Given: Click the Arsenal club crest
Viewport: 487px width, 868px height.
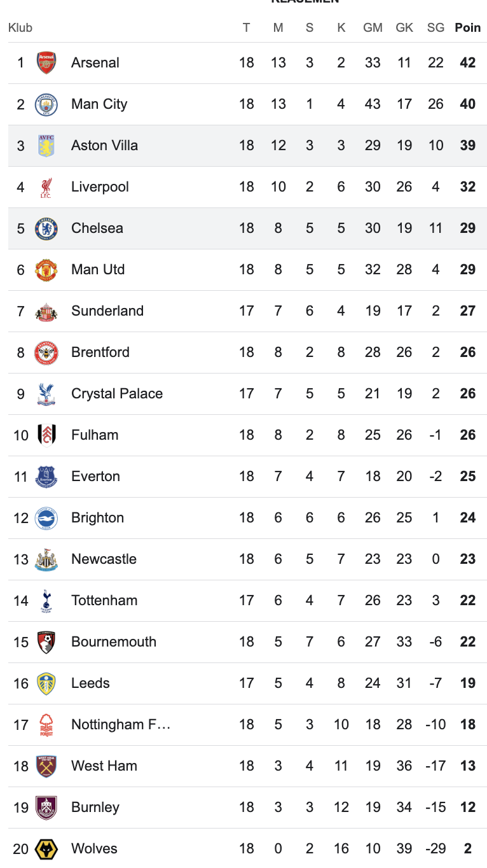Looking at the screenshot, I should pyautogui.click(x=46, y=63).
